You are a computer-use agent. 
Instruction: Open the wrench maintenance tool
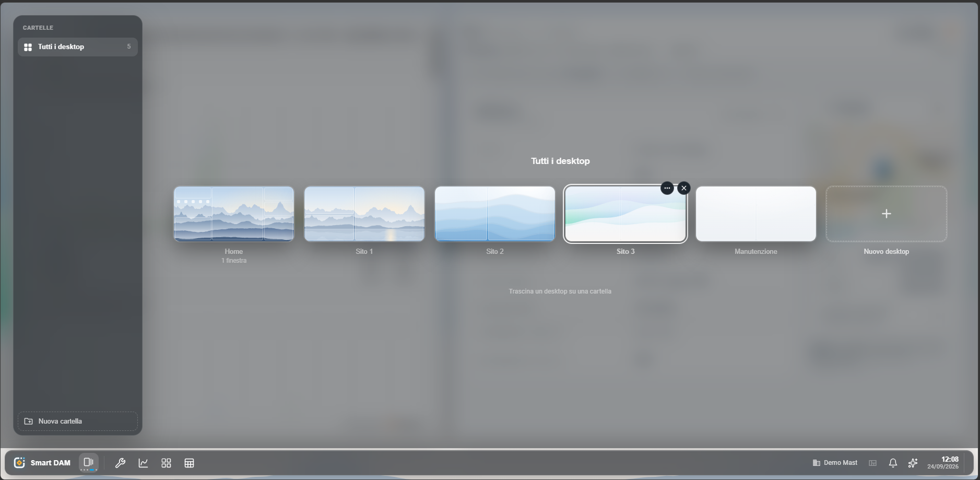point(120,463)
